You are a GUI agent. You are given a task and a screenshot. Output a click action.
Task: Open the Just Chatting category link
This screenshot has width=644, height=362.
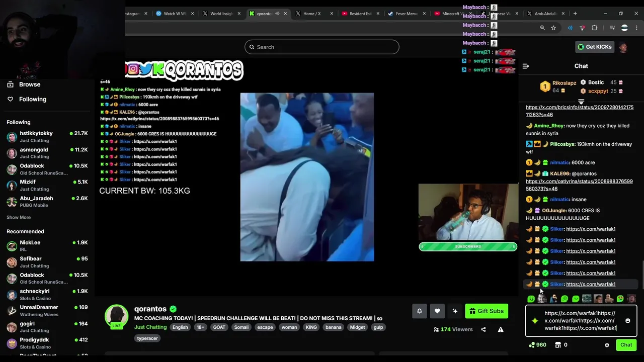[150, 327]
